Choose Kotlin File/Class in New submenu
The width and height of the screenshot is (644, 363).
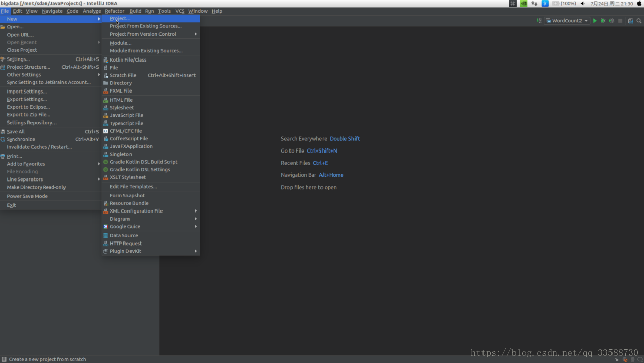pyautogui.click(x=150, y=59)
